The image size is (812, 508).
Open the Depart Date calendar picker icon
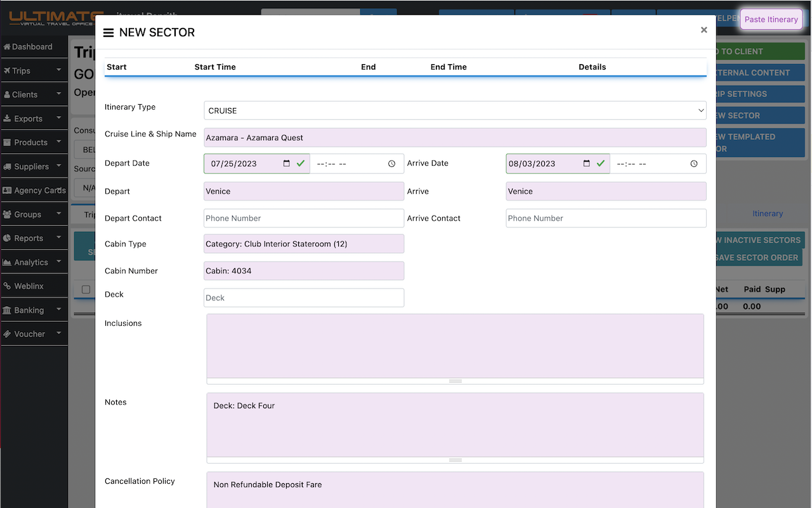coord(287,163)
